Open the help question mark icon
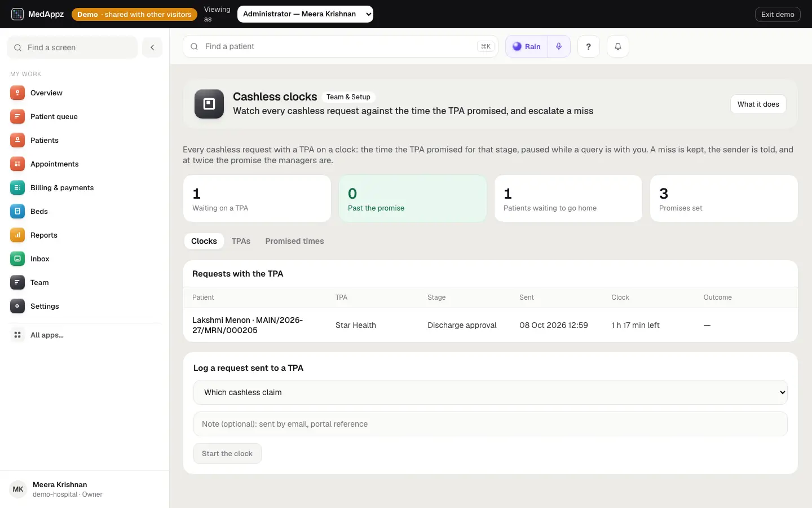812x508 pixels. point(588,46)
